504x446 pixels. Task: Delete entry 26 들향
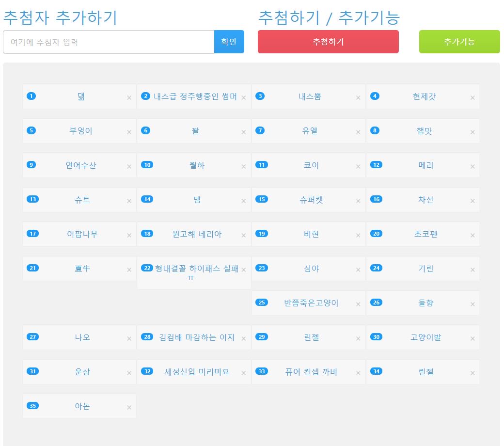tap(472, 304)
